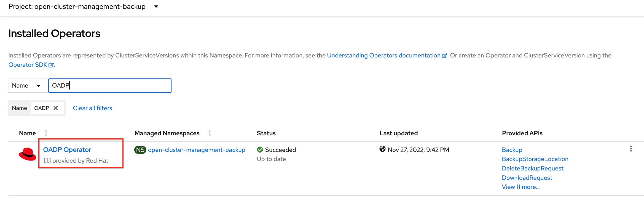Viewport: 644px width, 200px height.
Task: Click external link icon next to Operator SDK
Action: 51,65
